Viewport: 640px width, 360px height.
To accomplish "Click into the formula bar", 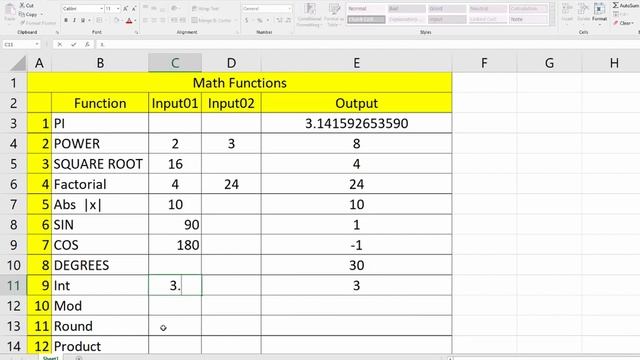I will pos(367,44).
